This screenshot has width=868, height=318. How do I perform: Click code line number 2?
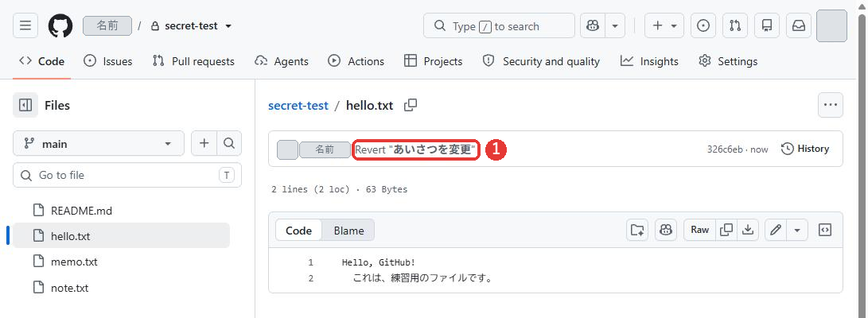pyautogui.click(x=310, y=278)
